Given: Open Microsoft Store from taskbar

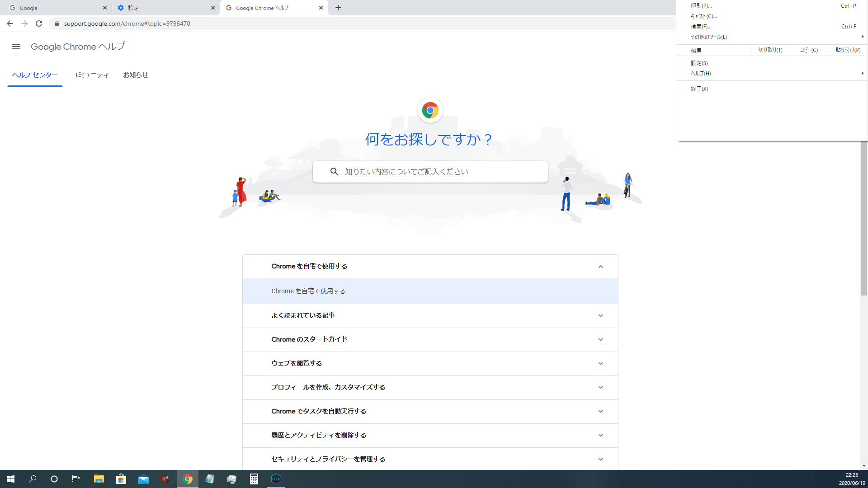Looking at the screenshot, I should pyautogui.click(x=121, y=479).
